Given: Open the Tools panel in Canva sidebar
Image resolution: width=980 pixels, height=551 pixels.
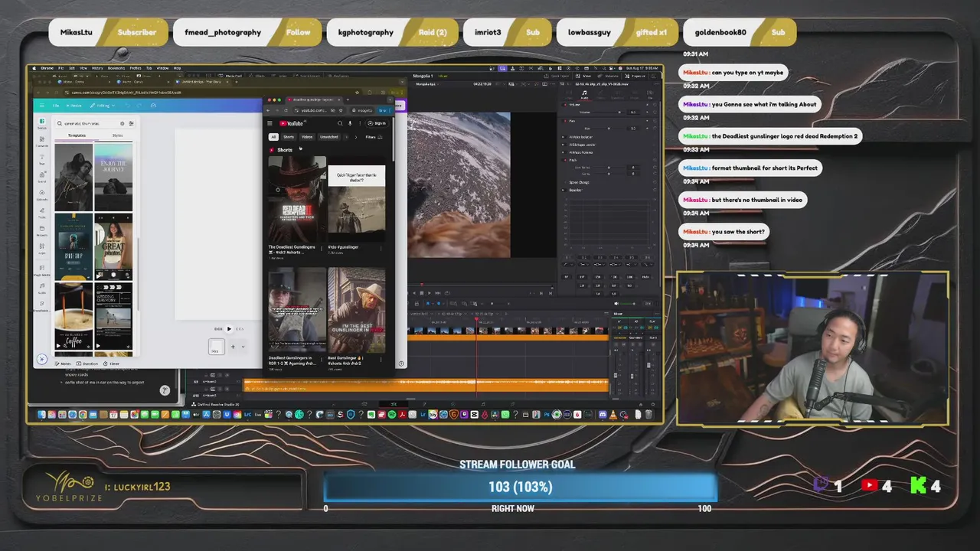Looking at the screenshot, I should pyautogui.click(x=42, y=212).
